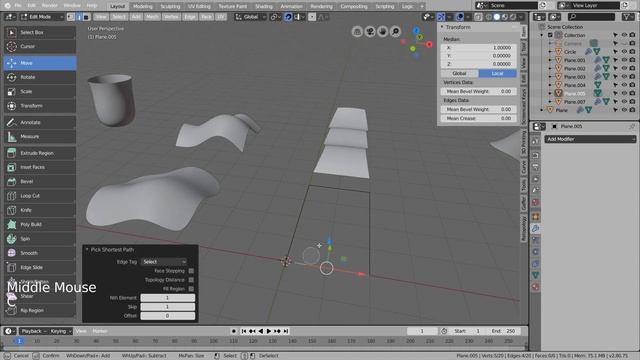Choose the Rotate tool
Screen dimensions: 640x360
pos(40,77)
